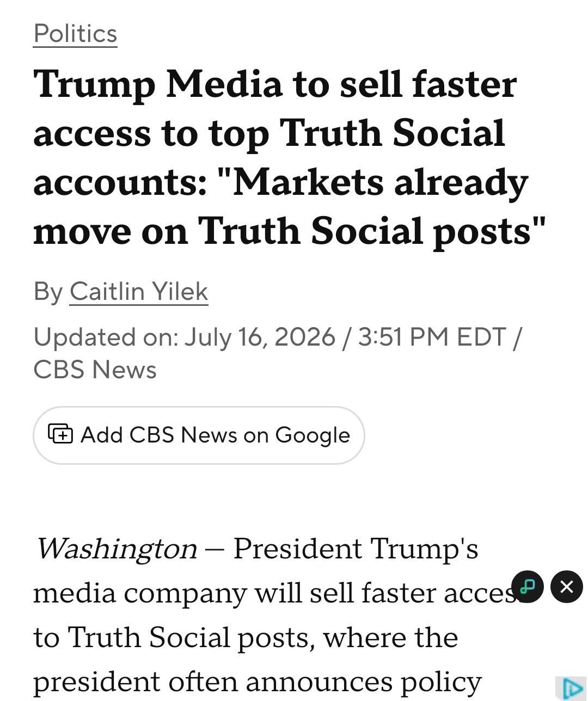Tap the word Google on the pill button
Viewport: 588px width, 701px height.
click(x=313, y=435)
